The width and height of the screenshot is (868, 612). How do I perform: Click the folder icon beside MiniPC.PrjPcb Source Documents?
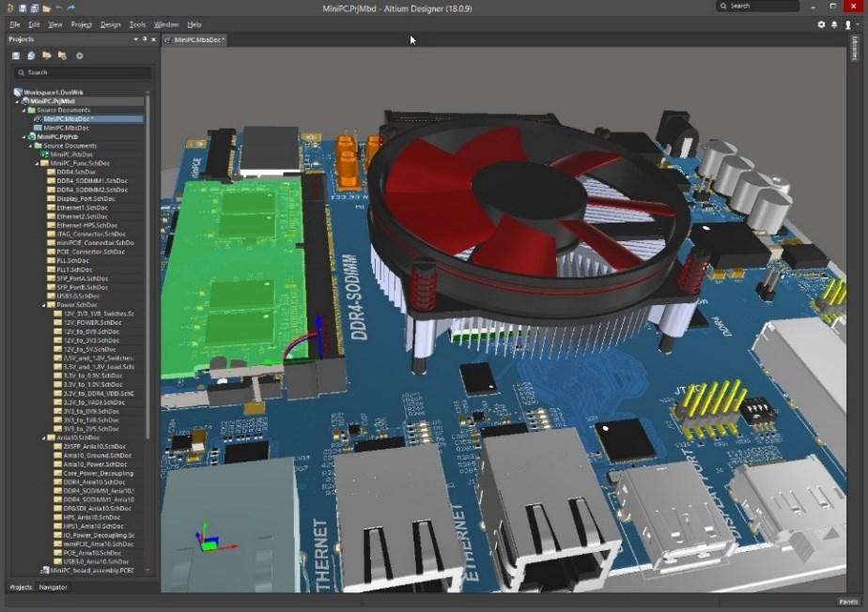pyautogui.click(x=38, y=145)
